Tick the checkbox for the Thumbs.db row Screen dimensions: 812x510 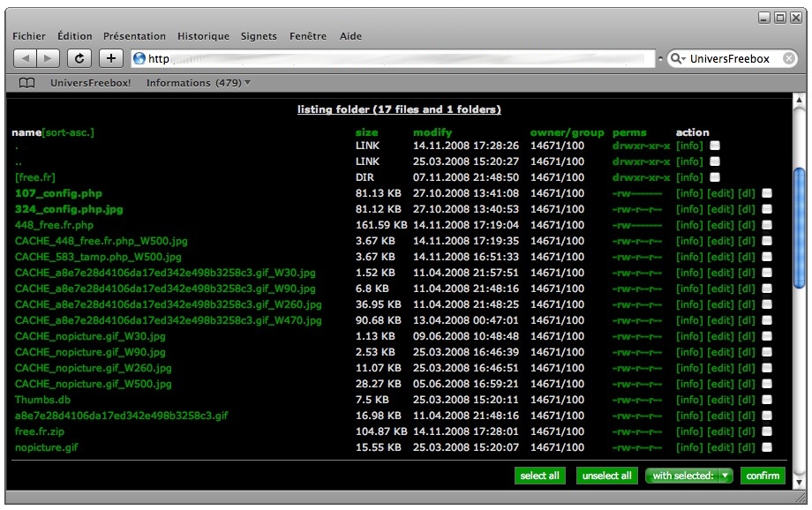click(767, 400)
